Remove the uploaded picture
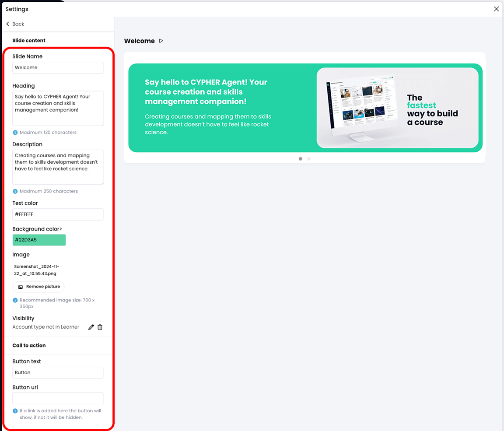 coord(38,287)
